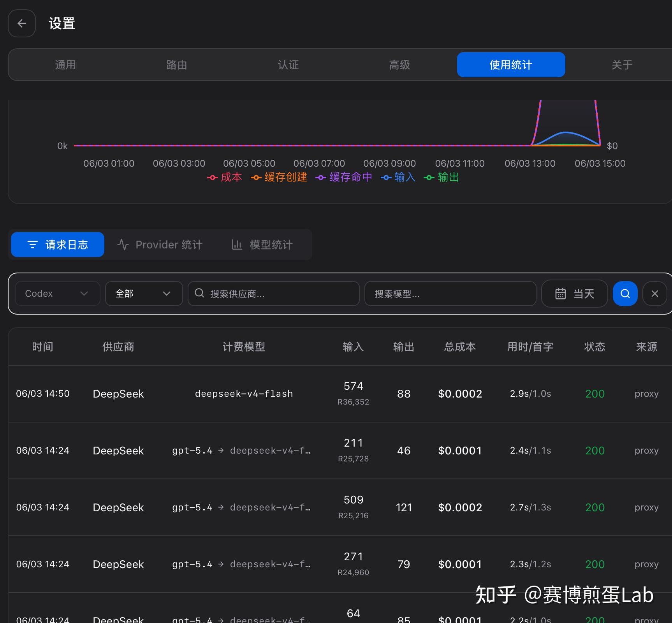Toggle the 缓存创建 legend series
Viewport: 672px width, 623px height.
279,177
